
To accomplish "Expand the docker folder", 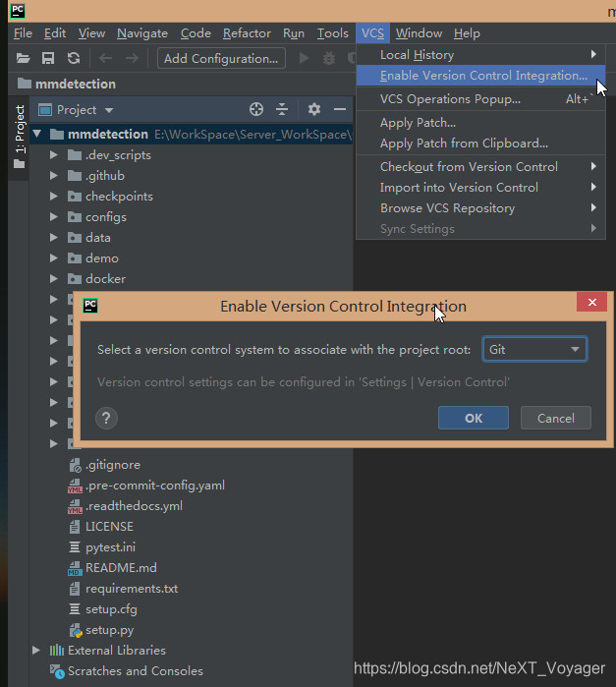I will [53, 278].
